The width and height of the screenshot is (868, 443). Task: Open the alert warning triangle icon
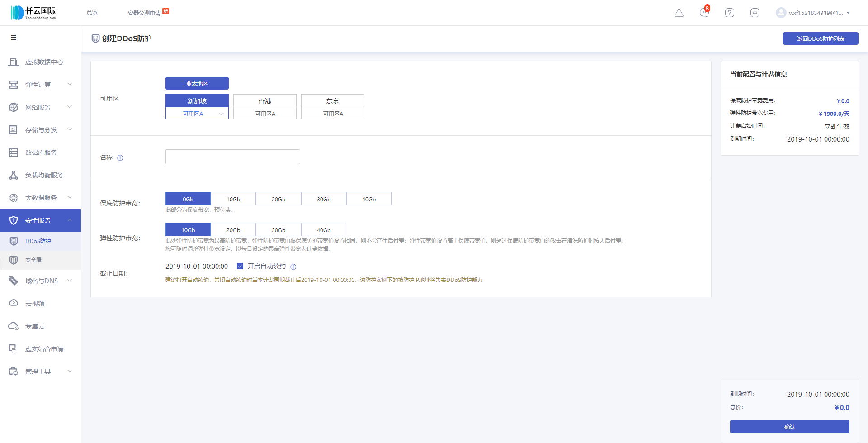coord(679,13)
